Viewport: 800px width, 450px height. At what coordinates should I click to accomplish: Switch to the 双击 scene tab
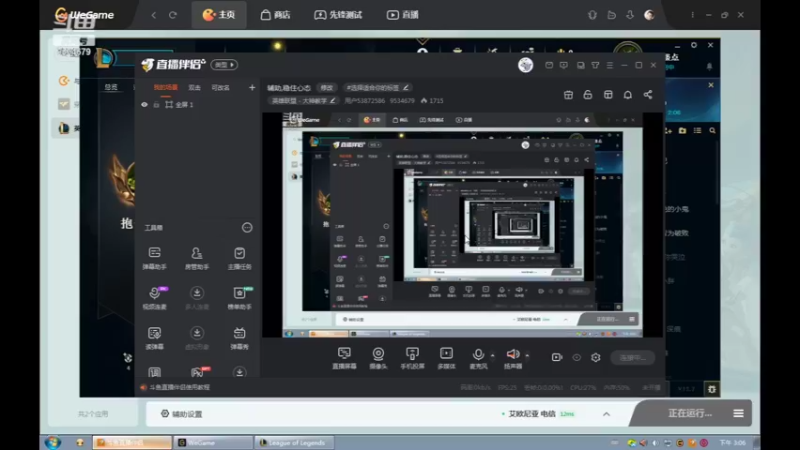coord(194,88)
